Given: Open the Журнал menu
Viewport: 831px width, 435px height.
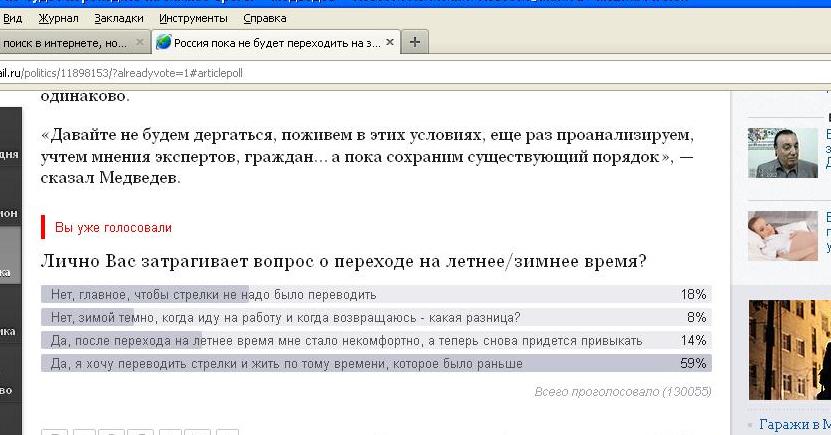Looking at the screenshot, I should [58, 18].
